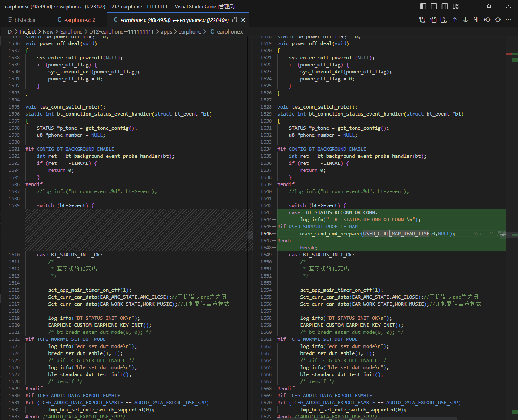Click the revert file changes icon
Viewport: 518px width, 420px height.
click(444, 20)
